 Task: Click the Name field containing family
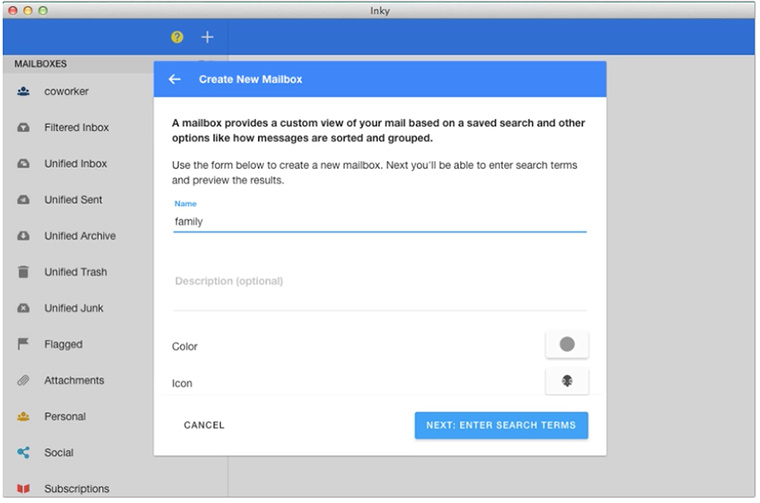click(x=380, y=221)
